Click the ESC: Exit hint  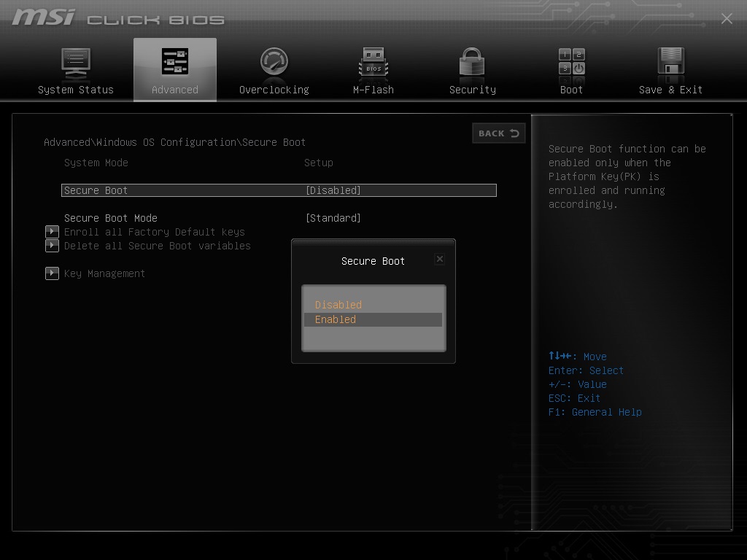[x=574, y=398]
